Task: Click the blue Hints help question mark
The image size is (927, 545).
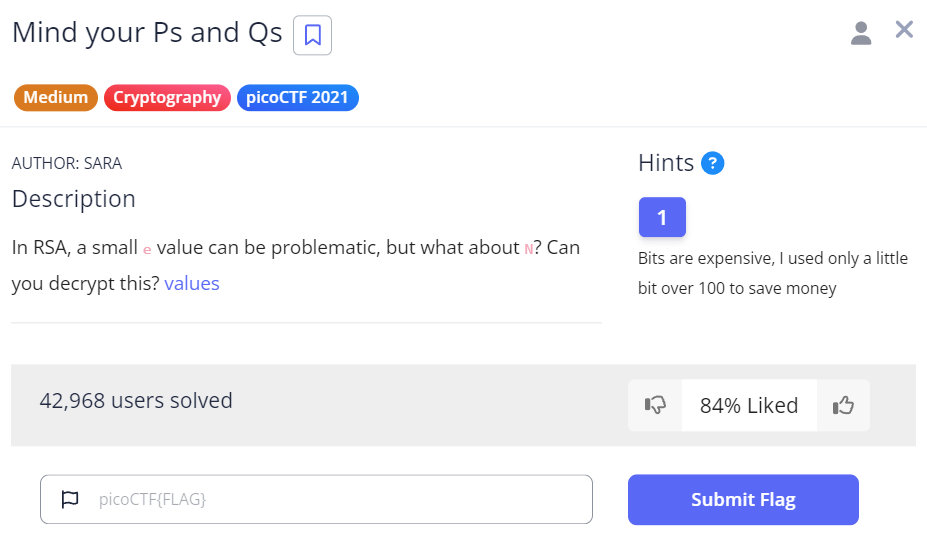Action: coord(712,163)
